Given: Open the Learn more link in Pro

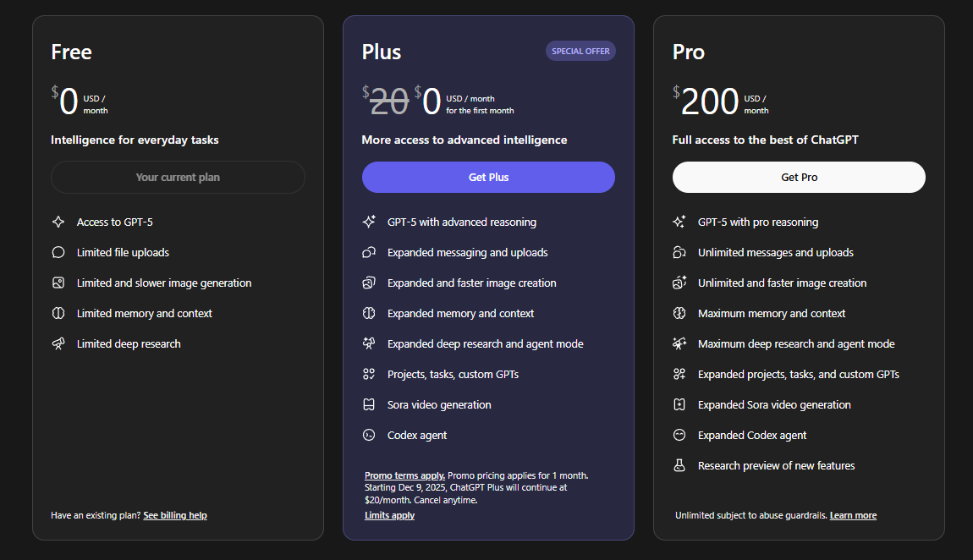Looking at the screenshot, I should (853, 516).
